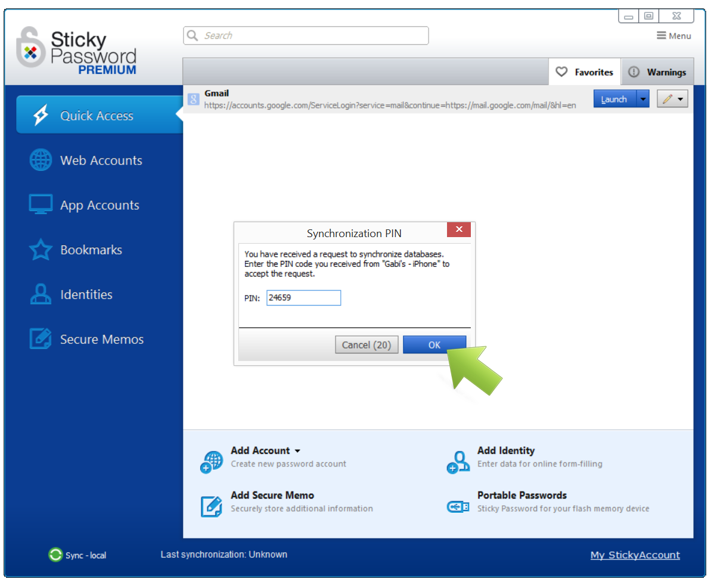Close the Synchronization PIN dialog
717x588 pixels.
click(459, 229)
